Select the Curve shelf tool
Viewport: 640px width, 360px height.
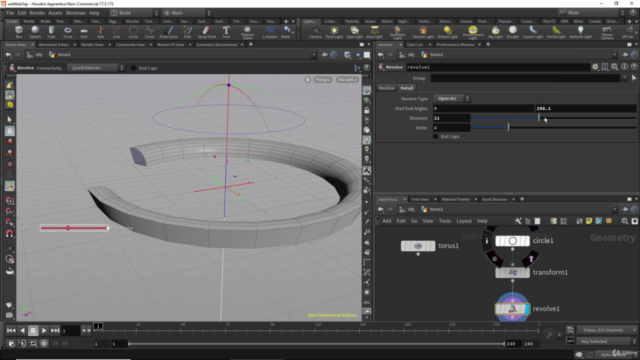point(149,32)
